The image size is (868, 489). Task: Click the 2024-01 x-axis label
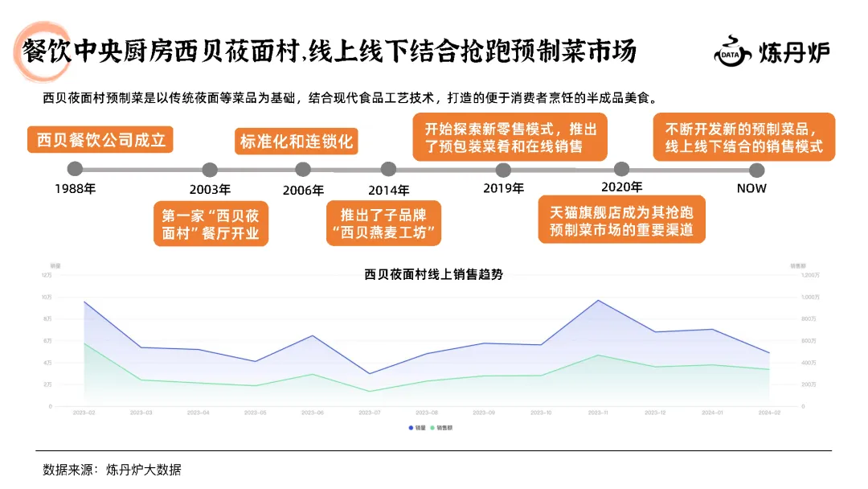[x=712, y=413]
